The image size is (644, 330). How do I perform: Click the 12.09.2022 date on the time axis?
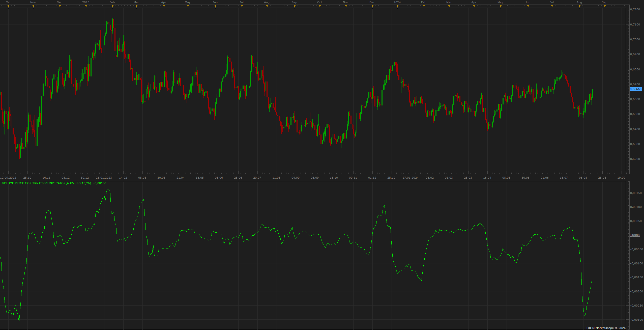pyautogui.click(x=8, y=178)
